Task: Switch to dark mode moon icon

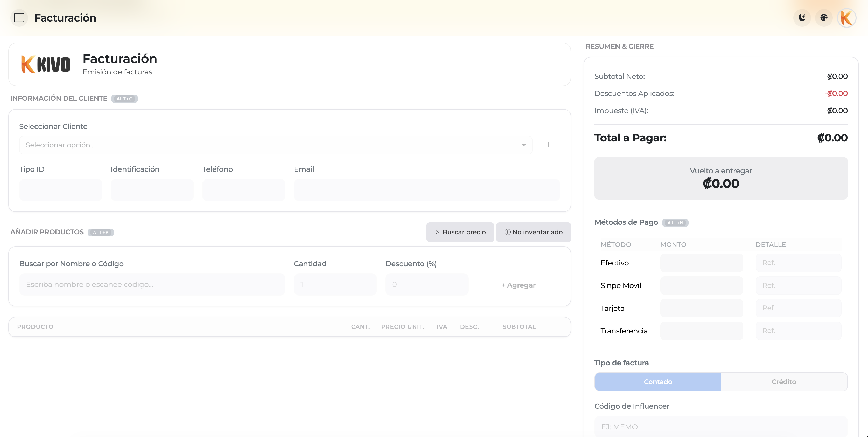Action: click(802, 18)
